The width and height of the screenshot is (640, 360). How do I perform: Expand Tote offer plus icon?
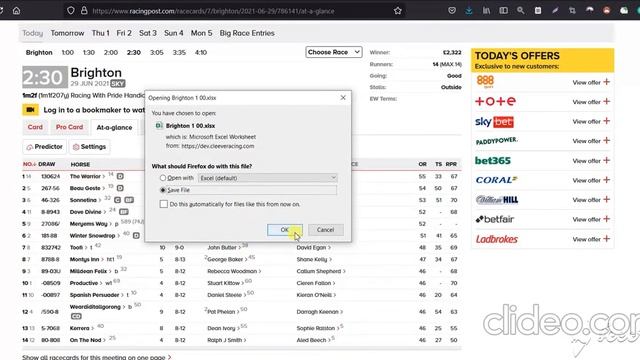pos(607,102)
